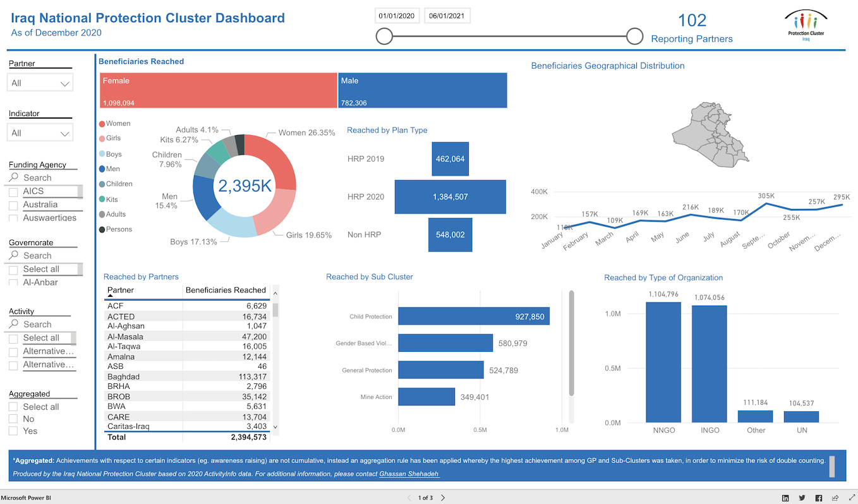Click Persons legend marker

coord(102,229)
